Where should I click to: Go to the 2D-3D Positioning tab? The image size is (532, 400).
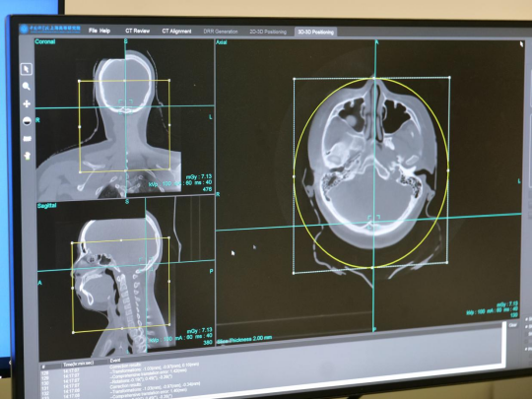tap(268, 32)
